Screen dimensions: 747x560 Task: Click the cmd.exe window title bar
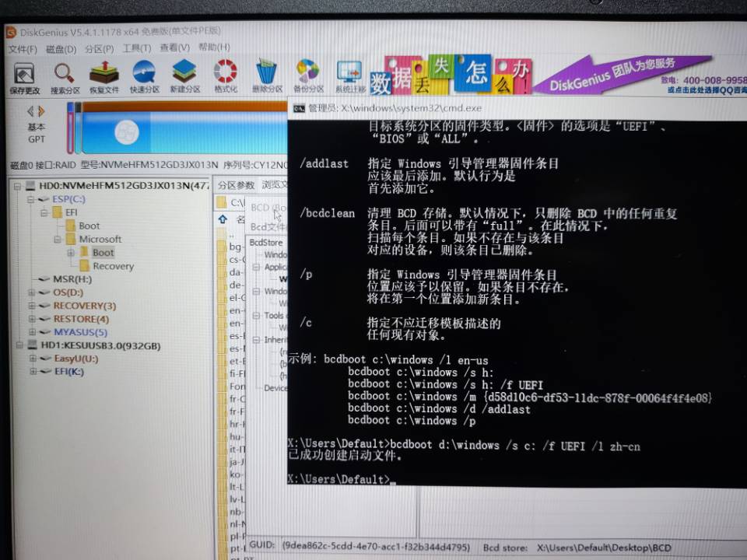(517, 109)
